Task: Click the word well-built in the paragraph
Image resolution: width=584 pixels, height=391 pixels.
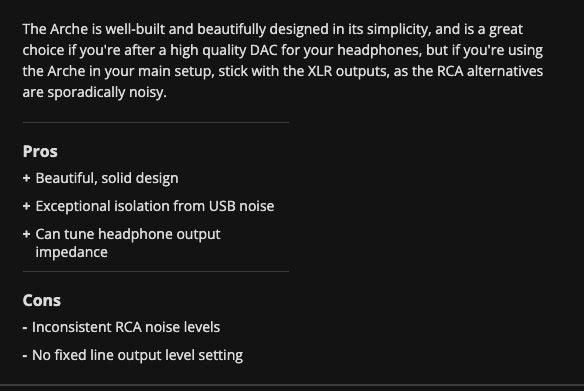Action: coord(135,29)
